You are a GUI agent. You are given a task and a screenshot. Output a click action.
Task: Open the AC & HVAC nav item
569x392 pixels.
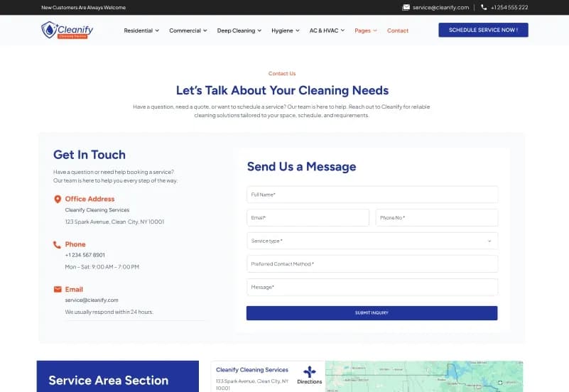pyautogui.click(x=324, y=31)
